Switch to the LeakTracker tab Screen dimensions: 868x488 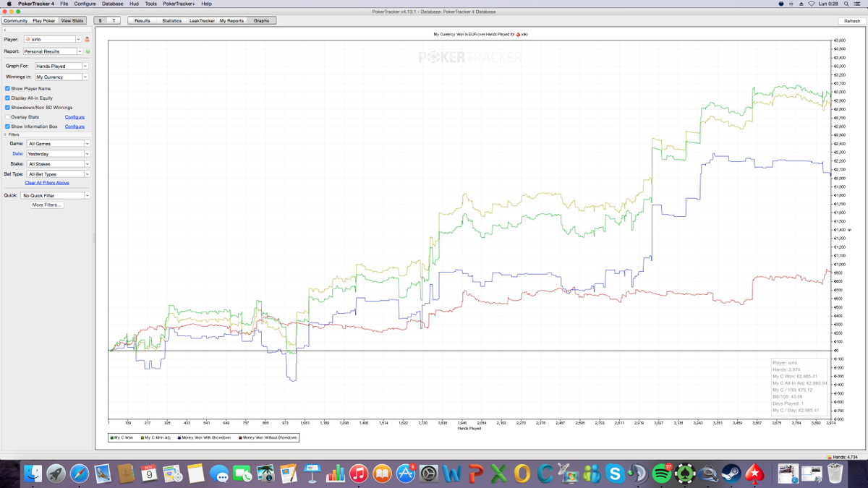(202, 21)
